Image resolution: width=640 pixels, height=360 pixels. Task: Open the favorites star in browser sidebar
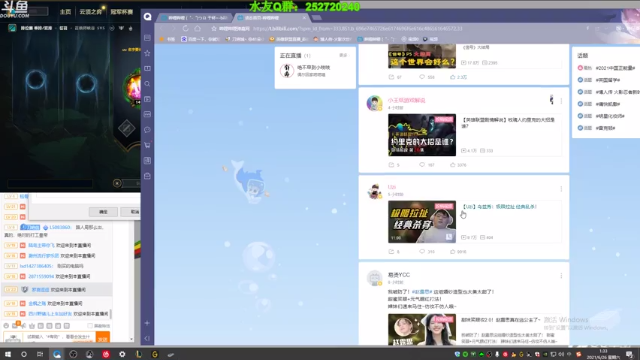(147, 53)
